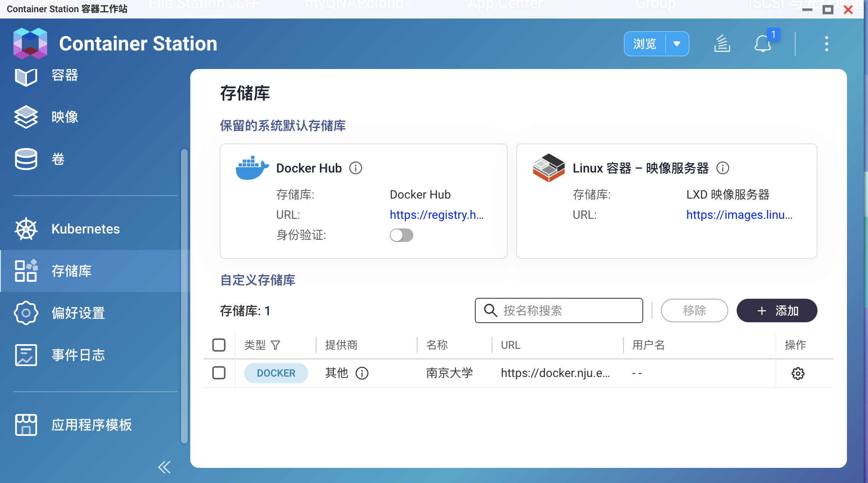Click the 映像 layers icon
868x483 pixels.
[x=26, y=117]
